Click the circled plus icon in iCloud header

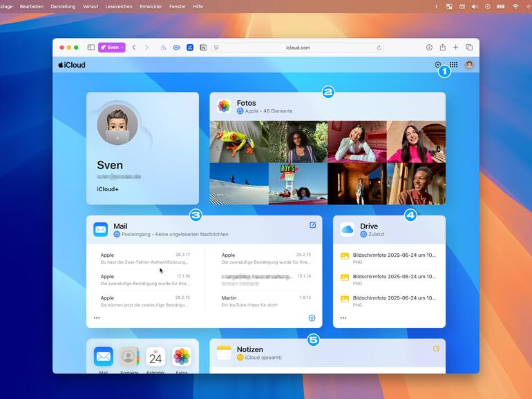point(437,65)
